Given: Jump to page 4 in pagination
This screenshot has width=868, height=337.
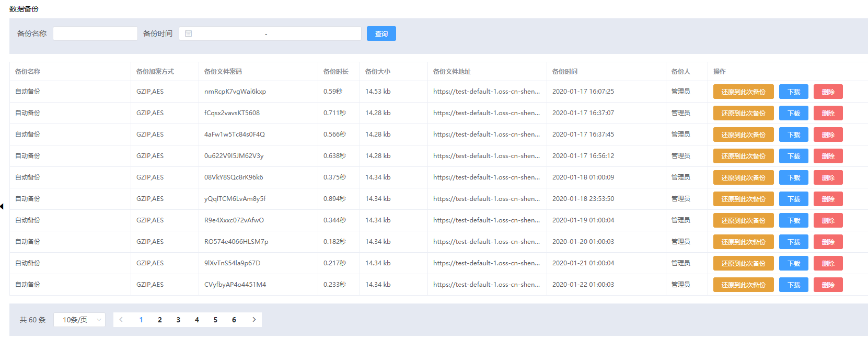Looking at the screenshot, I should (x=196, y=320).
